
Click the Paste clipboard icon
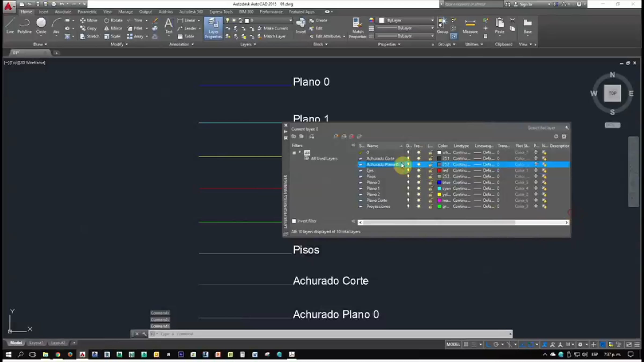(499, 26)
